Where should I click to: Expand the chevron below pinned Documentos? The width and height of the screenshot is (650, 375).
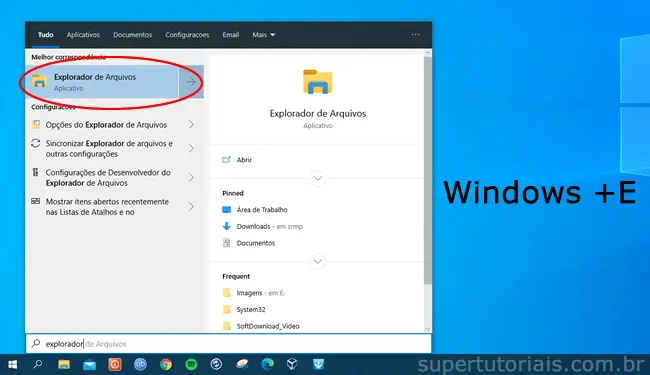(318, 261)
